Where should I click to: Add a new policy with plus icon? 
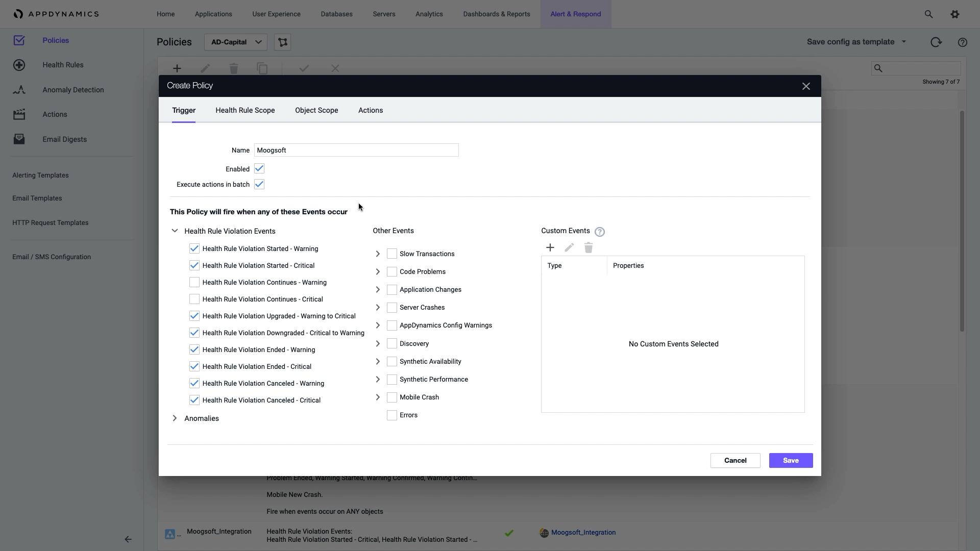pyautogui.click(x=177, y=68)
